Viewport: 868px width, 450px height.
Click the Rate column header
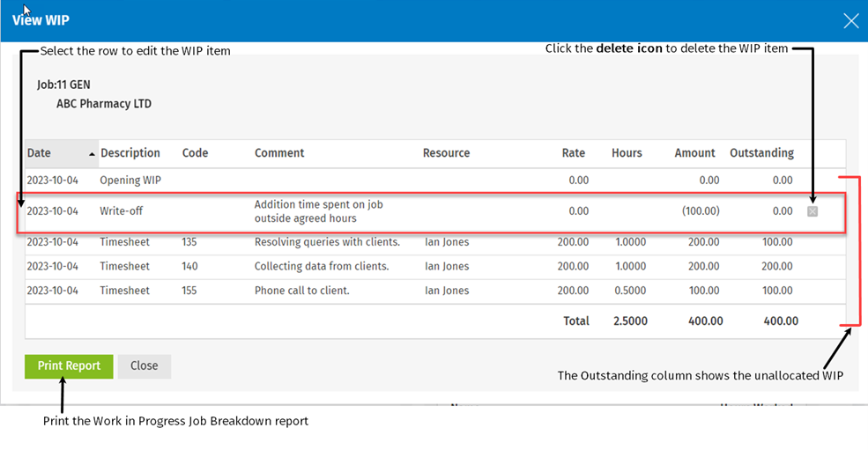(x=574, y=153)
